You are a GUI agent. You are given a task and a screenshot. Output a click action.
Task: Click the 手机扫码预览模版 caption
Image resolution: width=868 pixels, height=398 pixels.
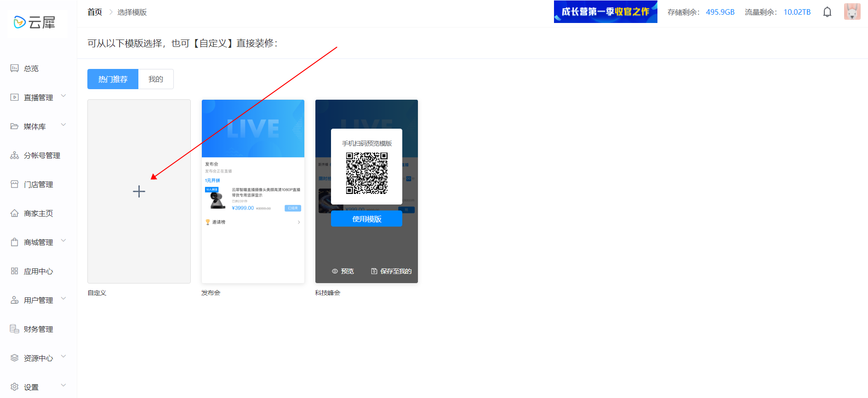367,143
